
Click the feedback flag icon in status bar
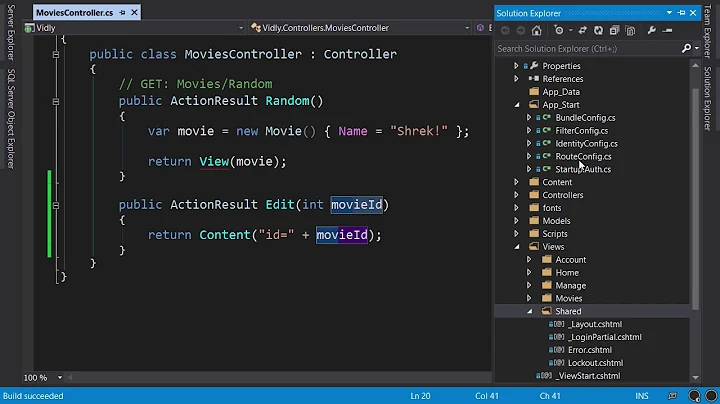coord(673,396)
